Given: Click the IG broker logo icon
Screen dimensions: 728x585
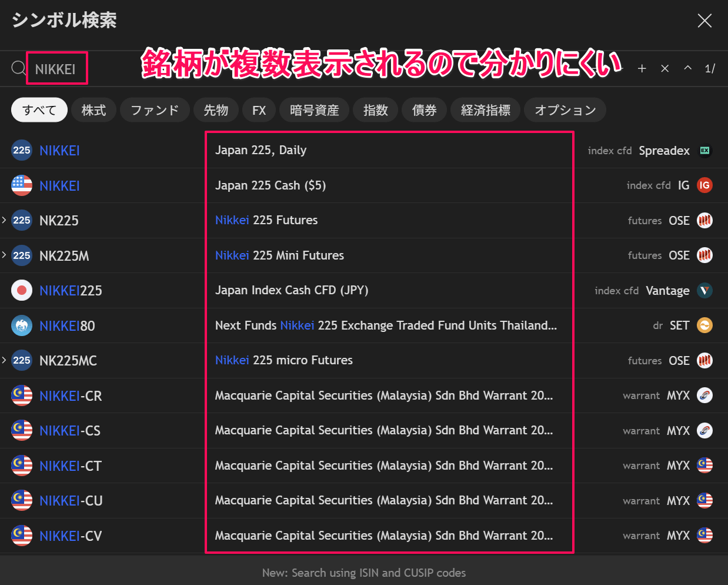Looking at the screenshot, I should click(x=704, y=185).
